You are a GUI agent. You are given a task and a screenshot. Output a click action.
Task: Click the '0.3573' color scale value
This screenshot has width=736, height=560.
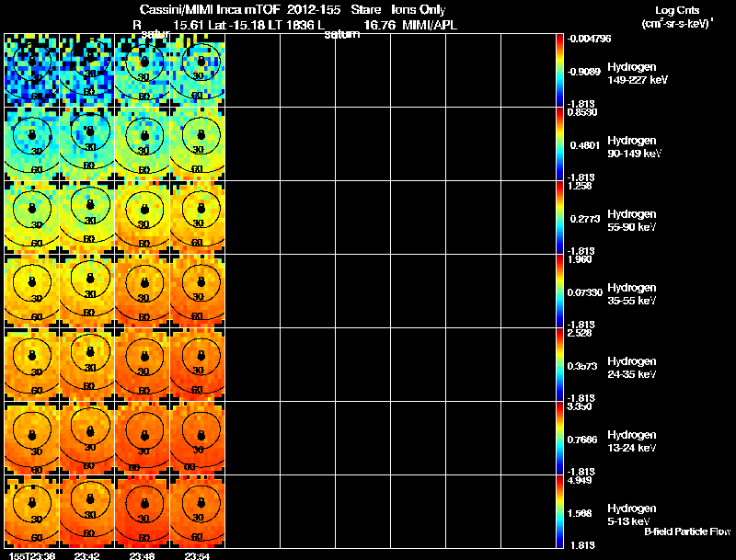tap(582, 366)
